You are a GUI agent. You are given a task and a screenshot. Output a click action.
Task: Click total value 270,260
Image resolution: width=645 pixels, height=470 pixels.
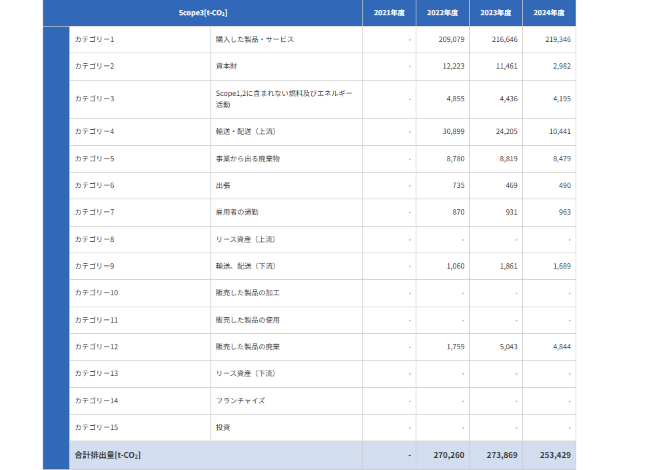point(449,455)
